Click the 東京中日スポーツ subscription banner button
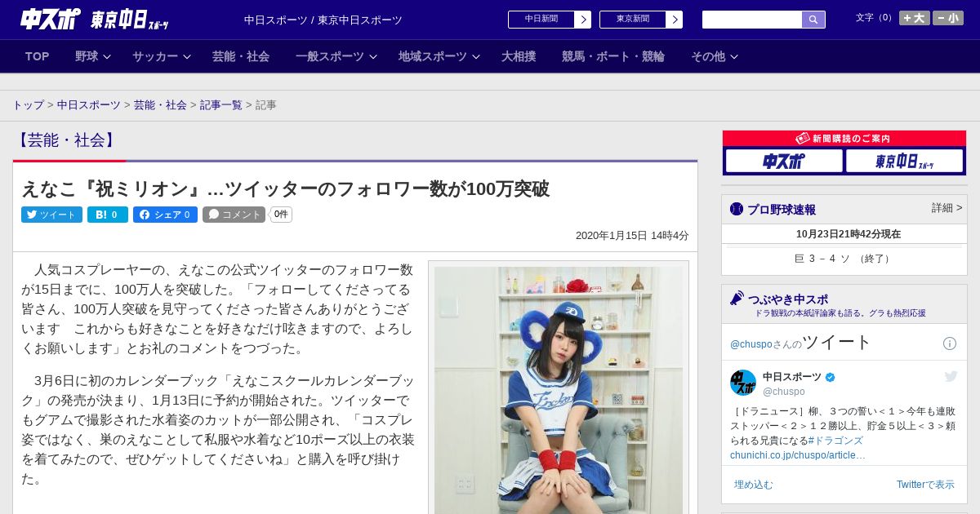Screen dimensions: 980x514 pyautogui.click(x=904, y=161)
